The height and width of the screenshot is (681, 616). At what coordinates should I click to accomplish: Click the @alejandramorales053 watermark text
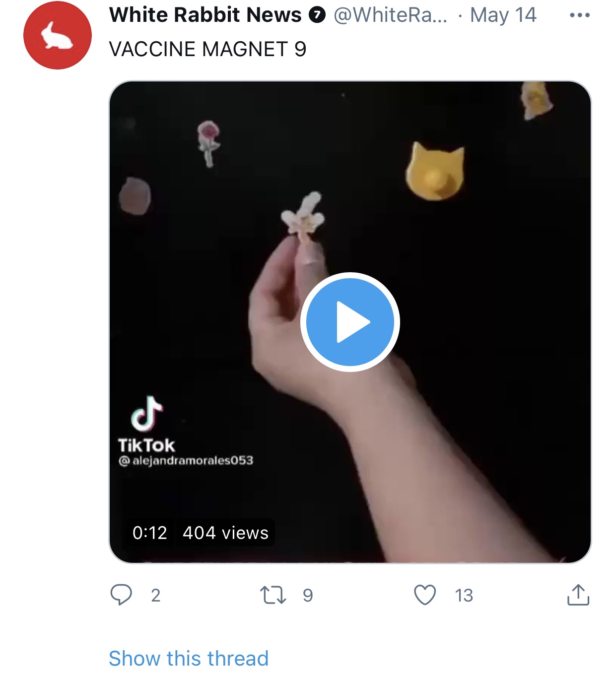pos(186,460)
